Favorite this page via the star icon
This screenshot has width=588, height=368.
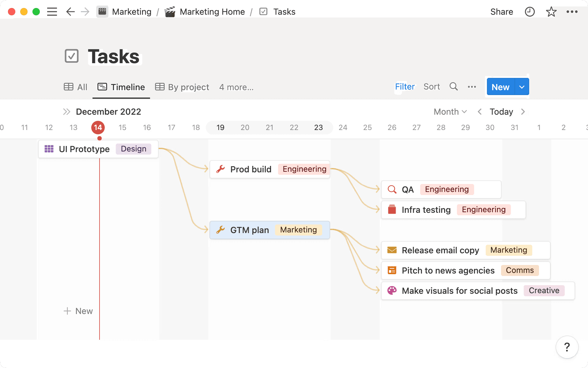click(551, 12)
